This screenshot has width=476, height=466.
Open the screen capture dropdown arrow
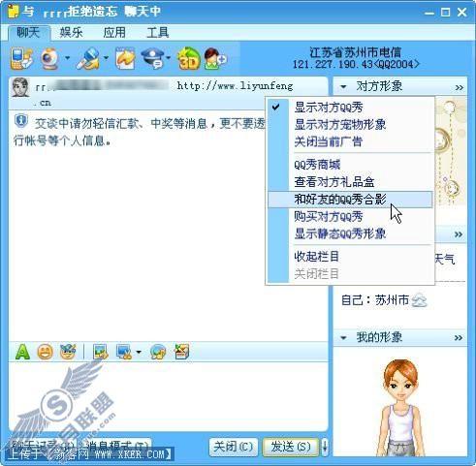click(139, 352)
